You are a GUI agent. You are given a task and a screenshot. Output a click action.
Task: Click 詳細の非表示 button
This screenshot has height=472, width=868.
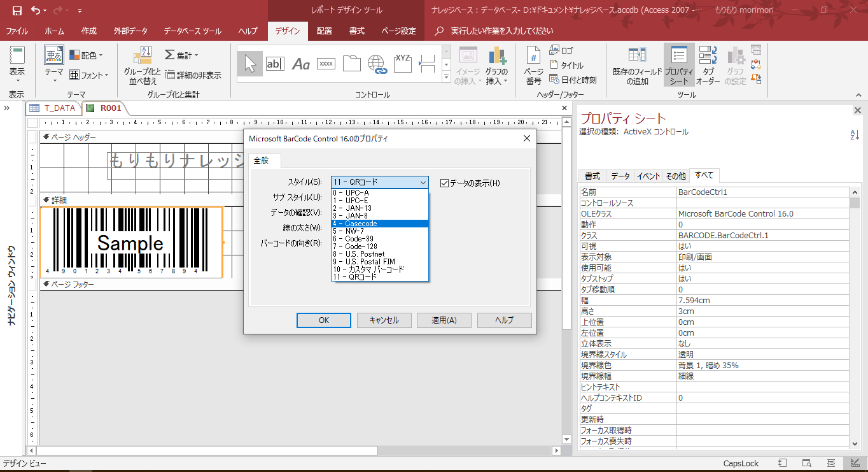(193, 75)
